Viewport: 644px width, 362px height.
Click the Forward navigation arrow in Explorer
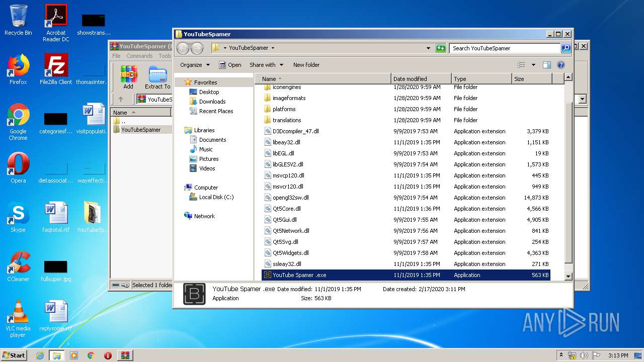point(197,48)
